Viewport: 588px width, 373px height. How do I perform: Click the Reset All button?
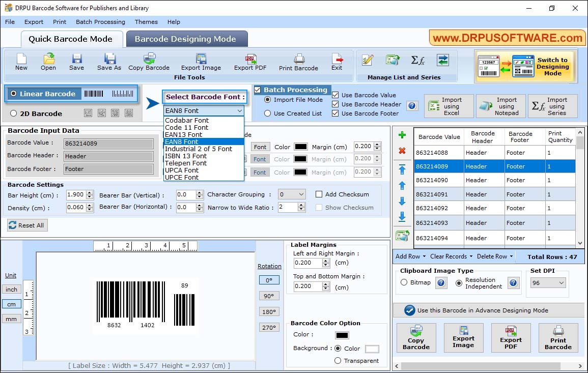coord(27,225)
